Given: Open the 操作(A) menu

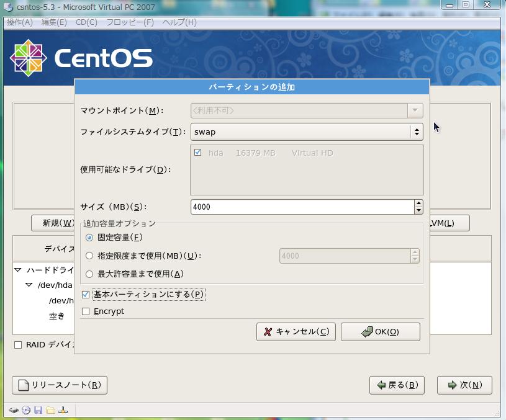Looking at the screenshot, I should click(x=19, y=22).
